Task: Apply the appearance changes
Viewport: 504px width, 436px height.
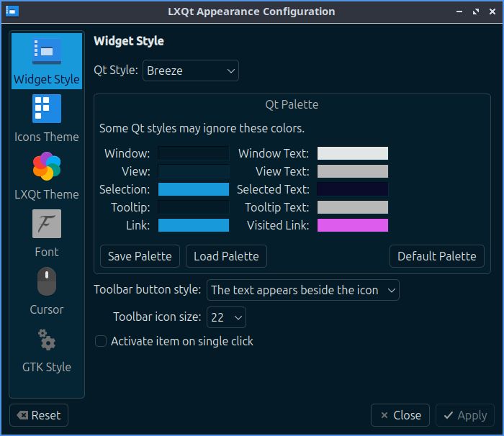Action: pos(465,415)
